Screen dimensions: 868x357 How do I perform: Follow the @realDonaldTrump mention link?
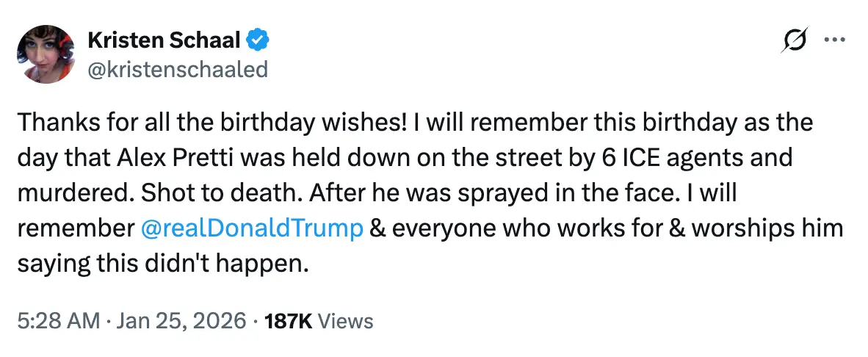(x=251, y=229)
